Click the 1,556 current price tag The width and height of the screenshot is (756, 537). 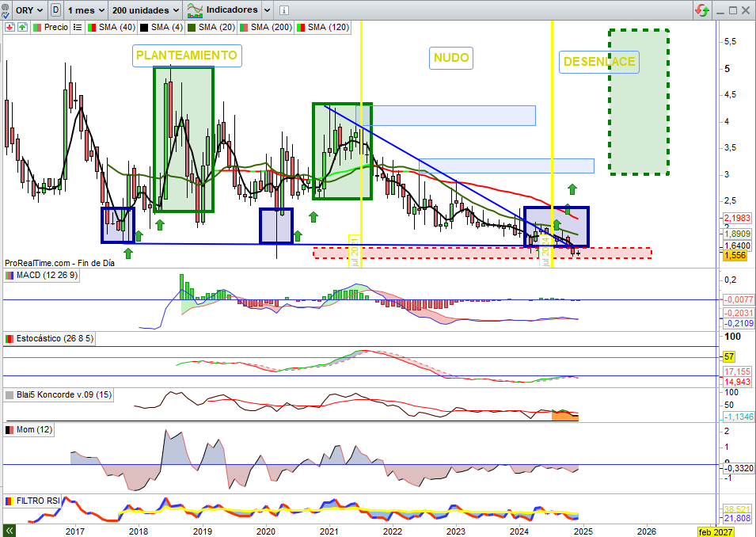[x=735, y=256]
